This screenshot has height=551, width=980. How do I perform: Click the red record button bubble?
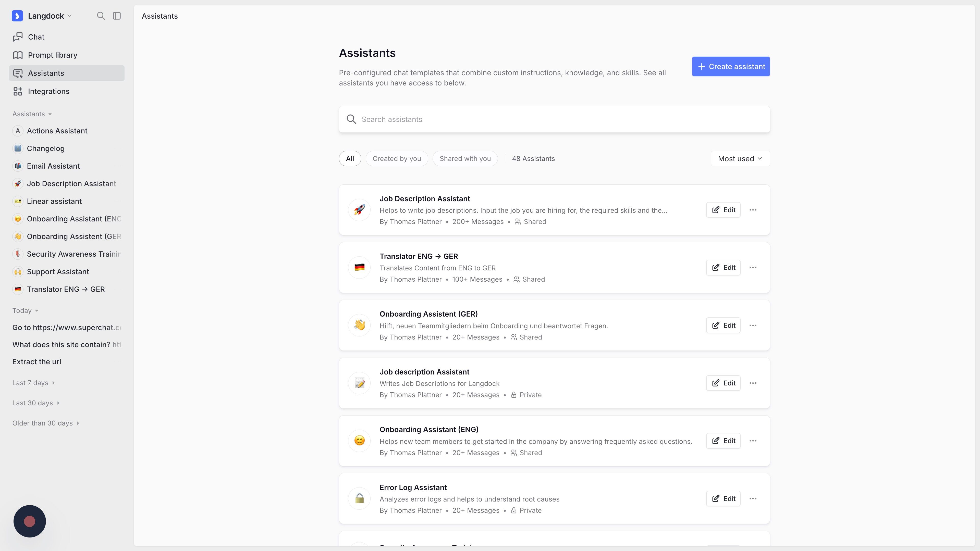click(x=30, y=521)
